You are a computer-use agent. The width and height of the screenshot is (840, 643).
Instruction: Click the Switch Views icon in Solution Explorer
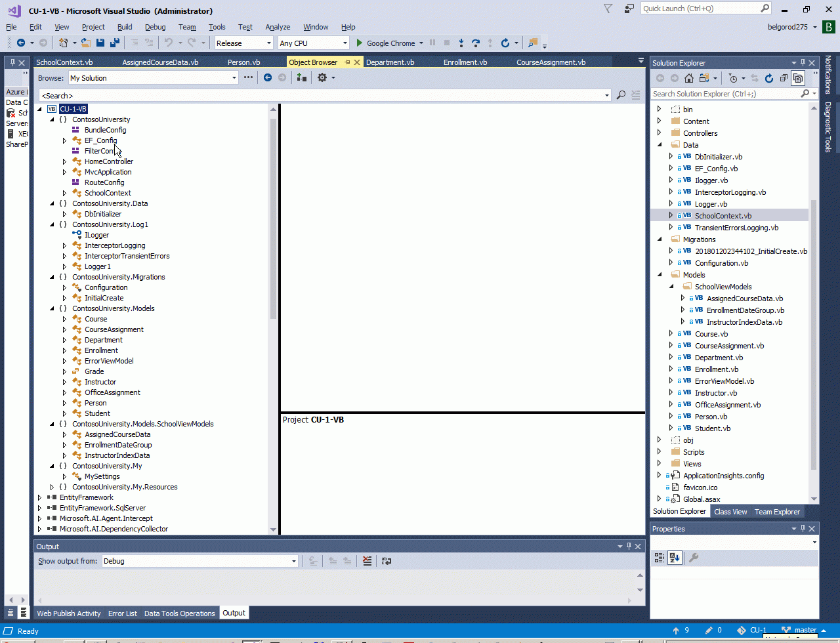pyautogui.click(x=704, y=78)
